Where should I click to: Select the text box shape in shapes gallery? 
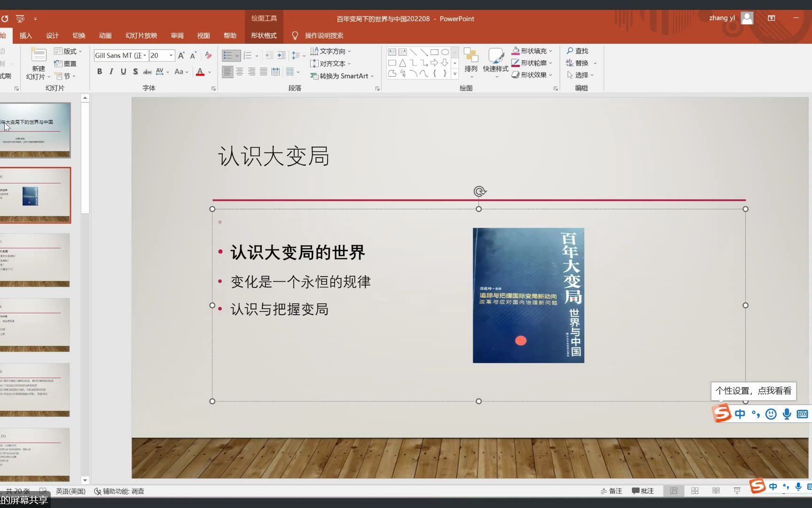392,52
